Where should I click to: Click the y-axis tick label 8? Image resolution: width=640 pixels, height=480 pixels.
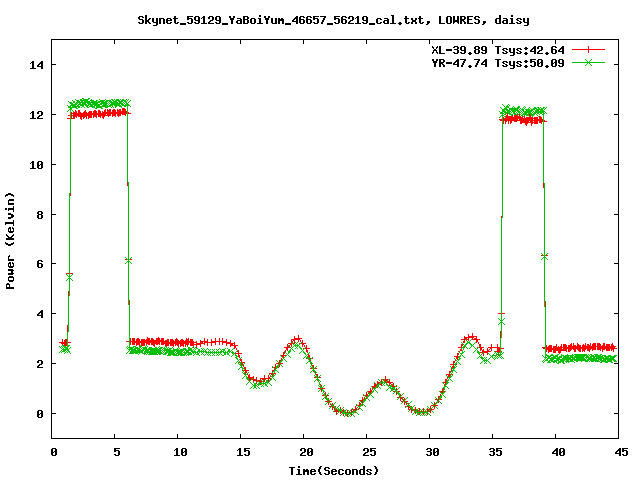[40, 215]
